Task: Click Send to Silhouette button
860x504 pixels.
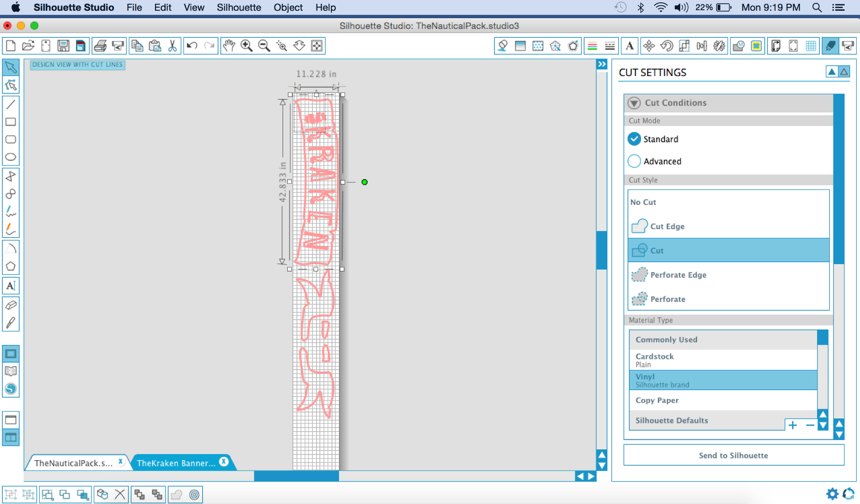Action: pos(733,455)
